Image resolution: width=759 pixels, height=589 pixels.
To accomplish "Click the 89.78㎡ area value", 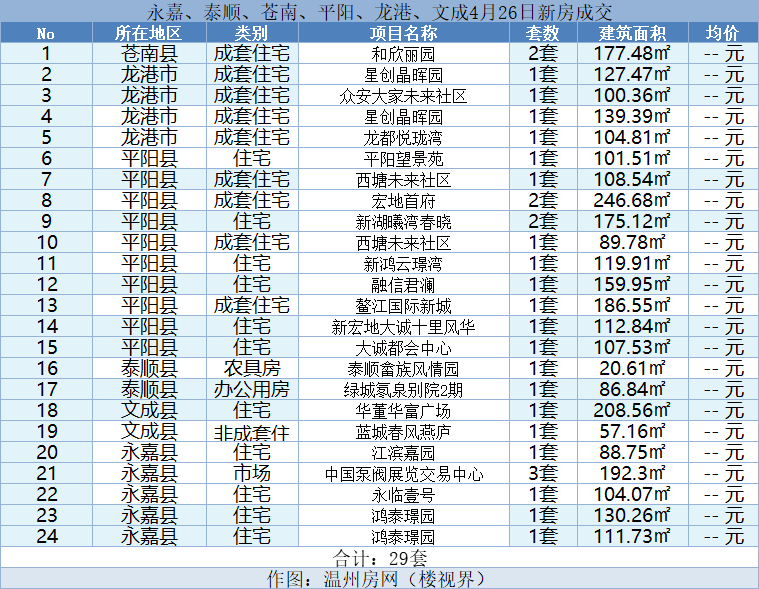I will [x=632, y=242].
